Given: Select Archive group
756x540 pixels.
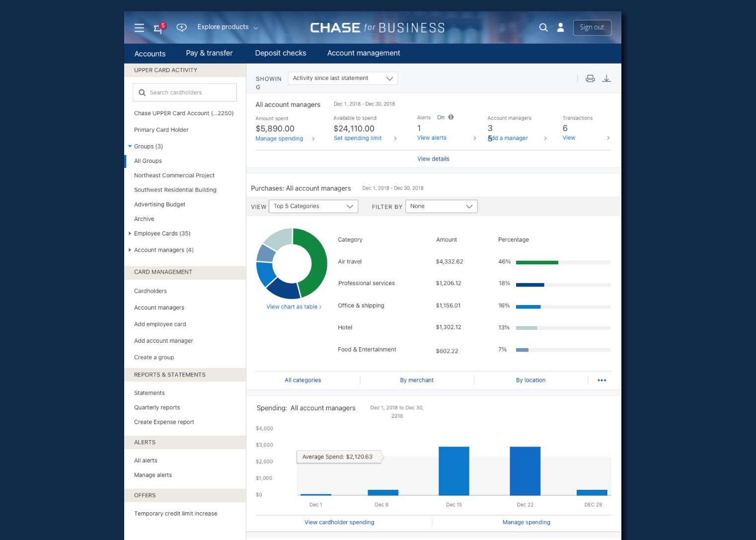Looking at the screenshot, I should coord(144,219).
